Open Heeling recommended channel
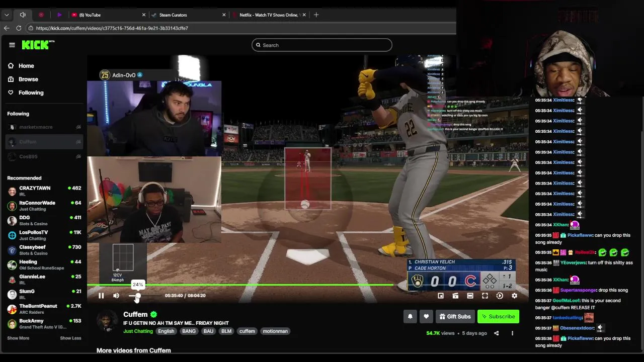 point(44,264)
